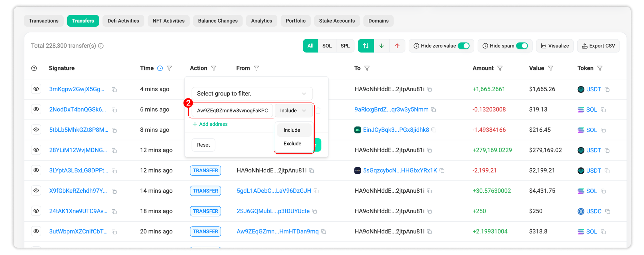Select the All token filter

310,46
